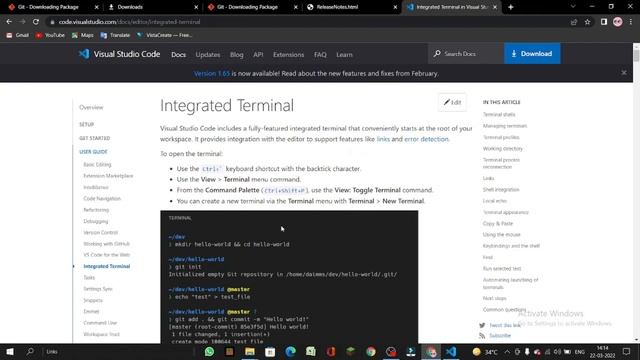Click the share page icon in address bar
Viewport: 640px width, 360px height.
click(574, 22)
